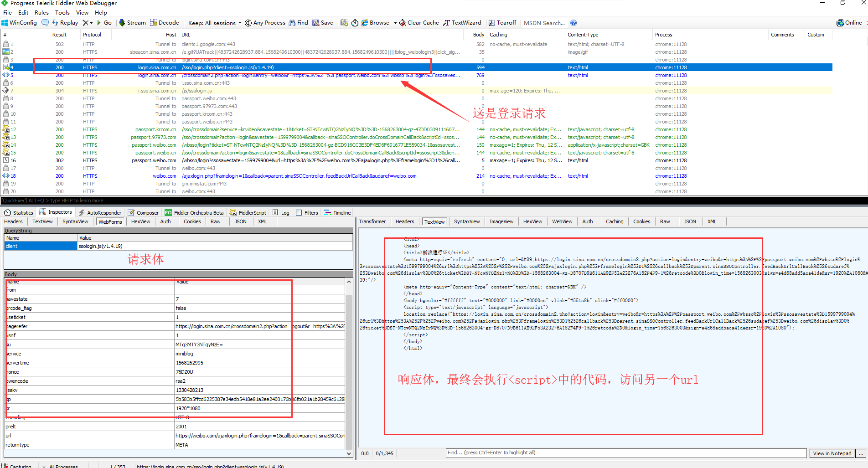Click the Go resume button

pos(104,23)
